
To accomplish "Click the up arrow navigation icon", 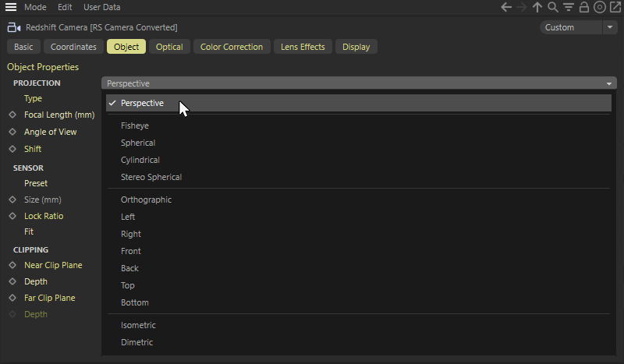I will click(537, 7).
